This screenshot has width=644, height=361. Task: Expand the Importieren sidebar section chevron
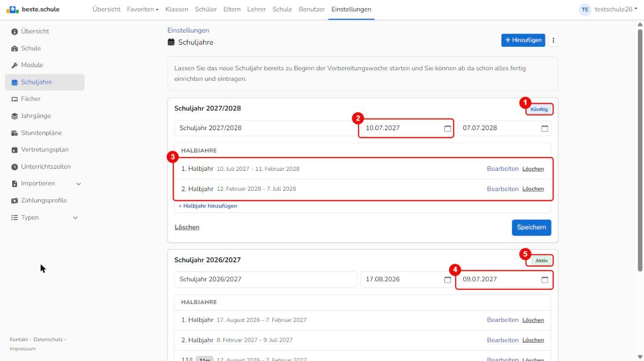point(78,184)
